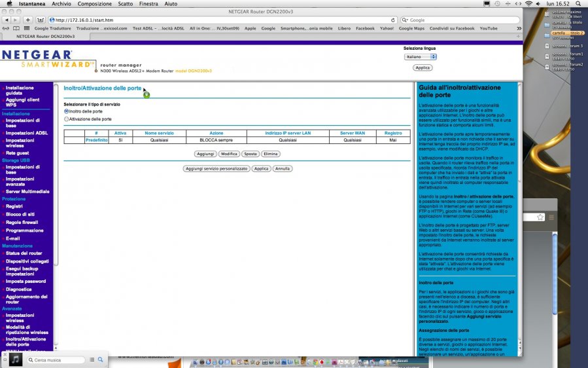Viewport: 588px width, 368px height.
Task: Open the Aiuto menu
Action: 171,4
